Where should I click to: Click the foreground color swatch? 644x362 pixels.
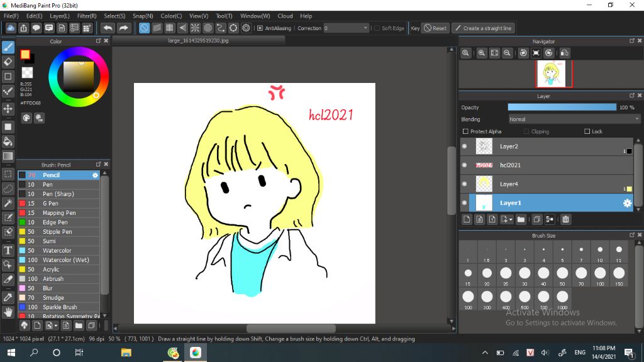25,54
